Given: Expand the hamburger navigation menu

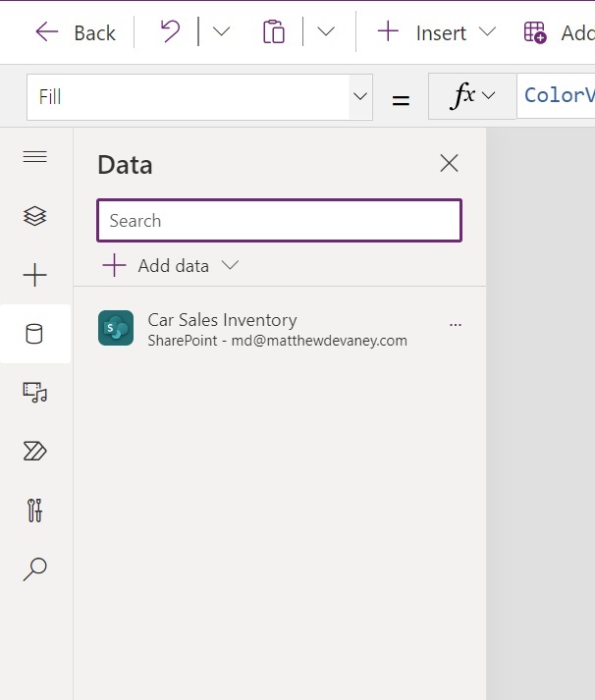Looking at the screenshot, I should point(35,157).
